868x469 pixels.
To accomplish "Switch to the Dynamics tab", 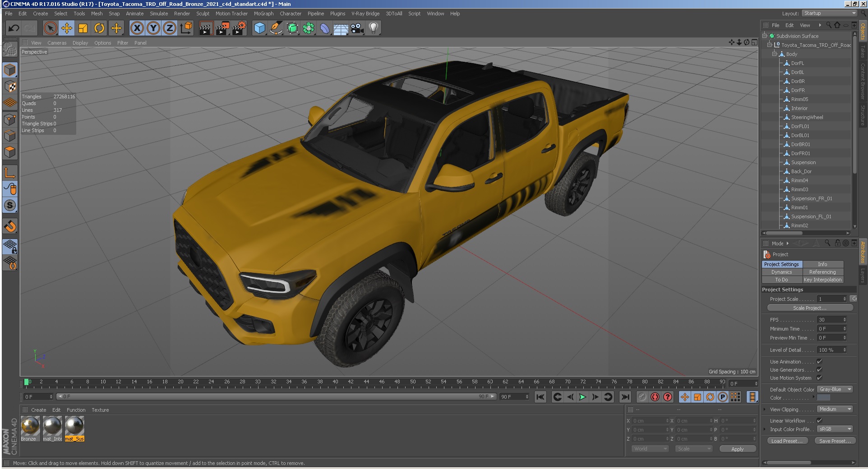I will coord(782,272).
